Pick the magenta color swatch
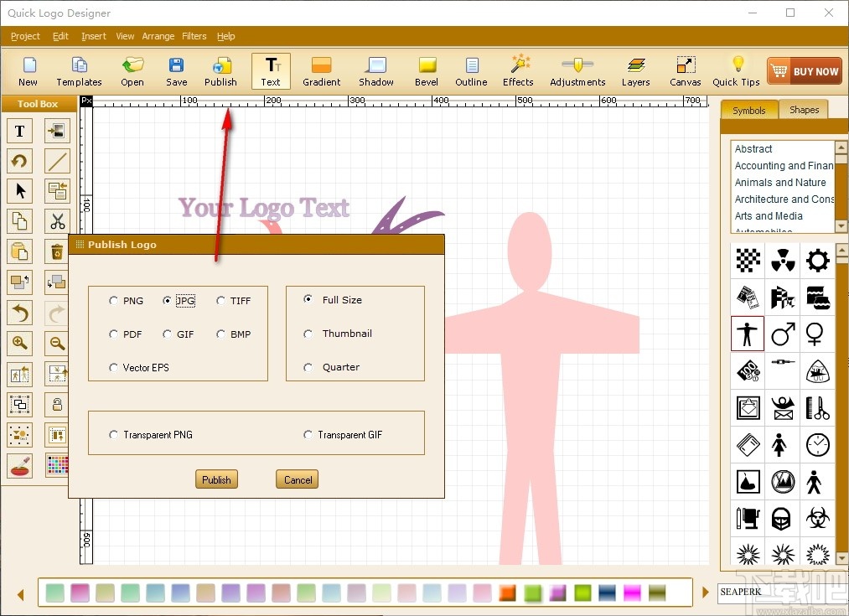 pos(632,593)
